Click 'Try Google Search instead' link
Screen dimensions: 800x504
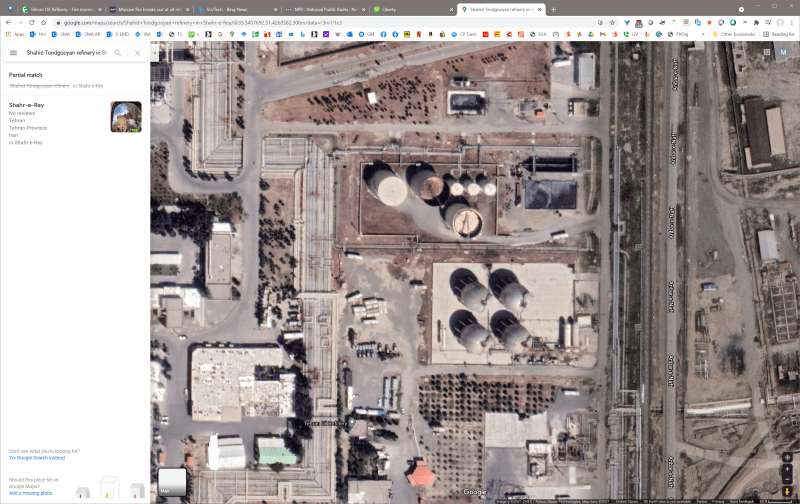(37, 458)
